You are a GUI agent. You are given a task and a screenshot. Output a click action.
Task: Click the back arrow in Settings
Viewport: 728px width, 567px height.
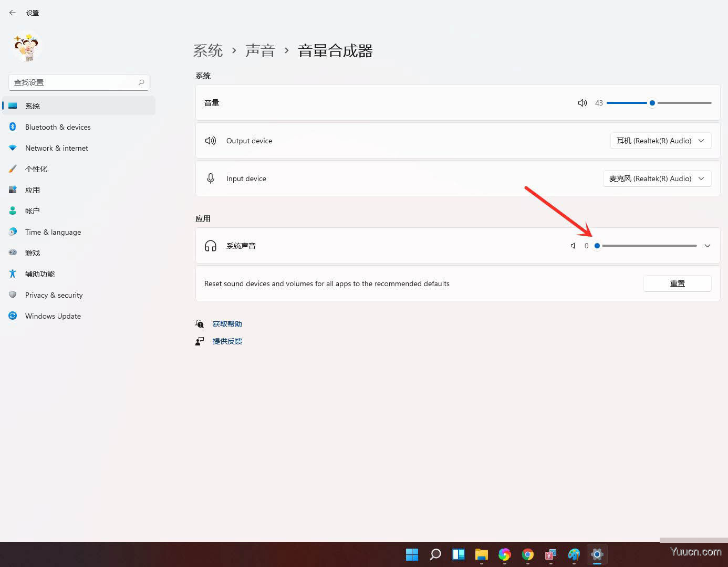tap(13, 13)
